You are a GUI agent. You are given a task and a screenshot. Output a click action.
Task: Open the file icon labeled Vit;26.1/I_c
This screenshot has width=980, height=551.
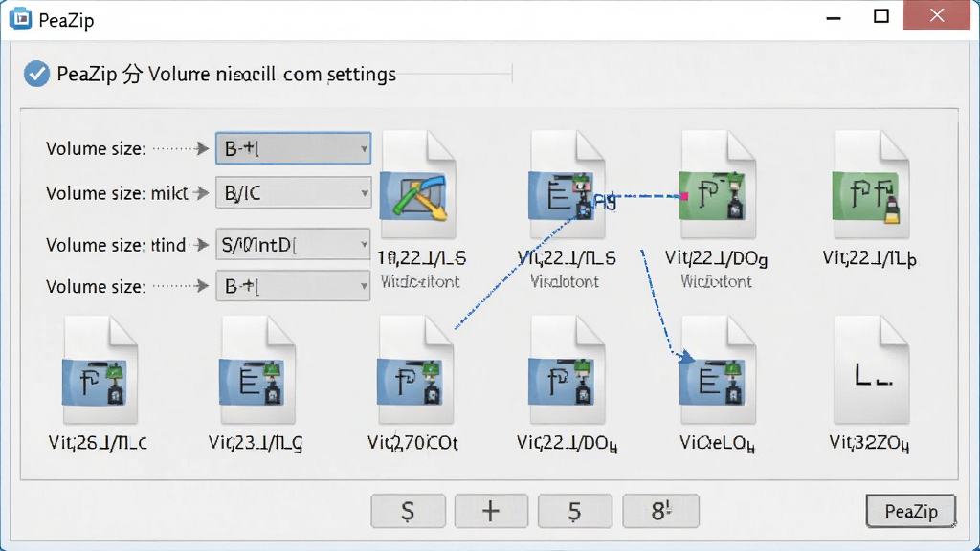click(100, 370)
